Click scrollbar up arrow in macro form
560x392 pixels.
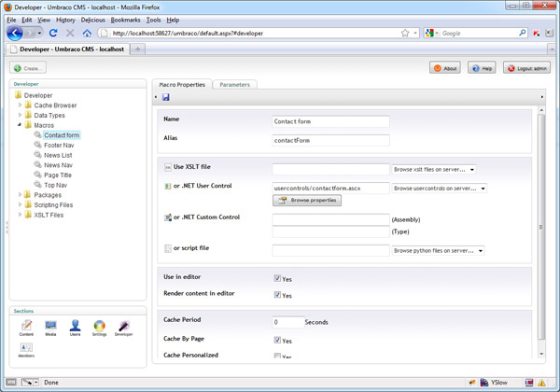(541, 110)
